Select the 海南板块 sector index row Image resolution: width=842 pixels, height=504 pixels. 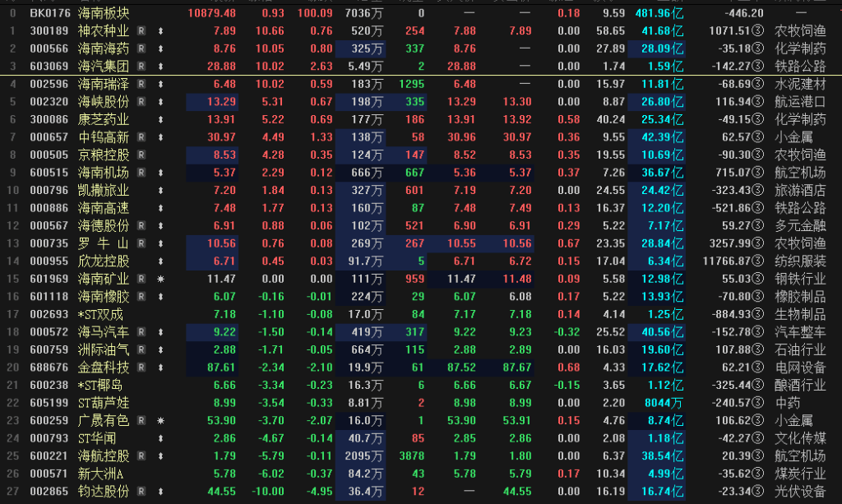pos(103,13)
